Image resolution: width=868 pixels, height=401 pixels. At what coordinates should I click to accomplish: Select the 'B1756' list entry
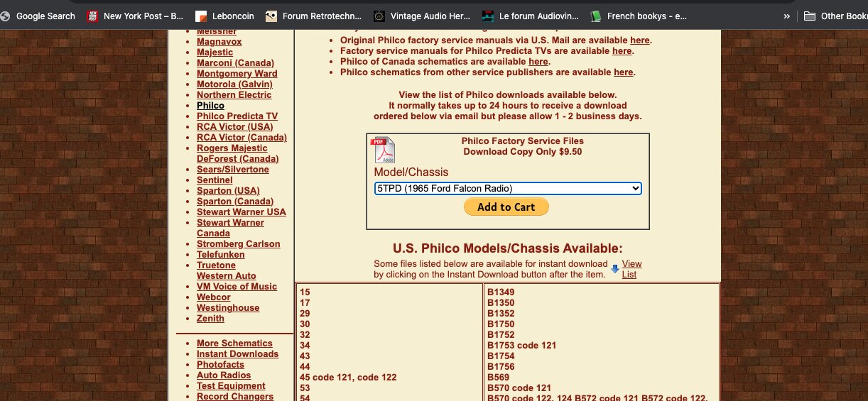[501, 367]
